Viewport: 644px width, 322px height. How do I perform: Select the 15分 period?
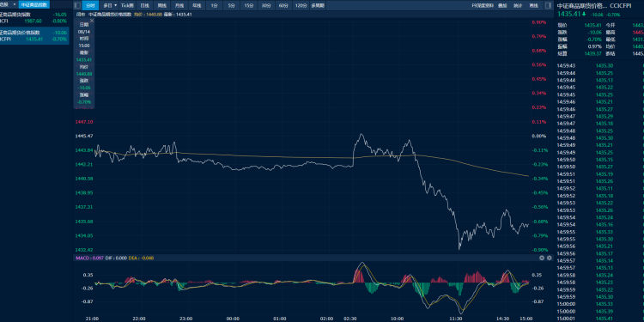248,5
